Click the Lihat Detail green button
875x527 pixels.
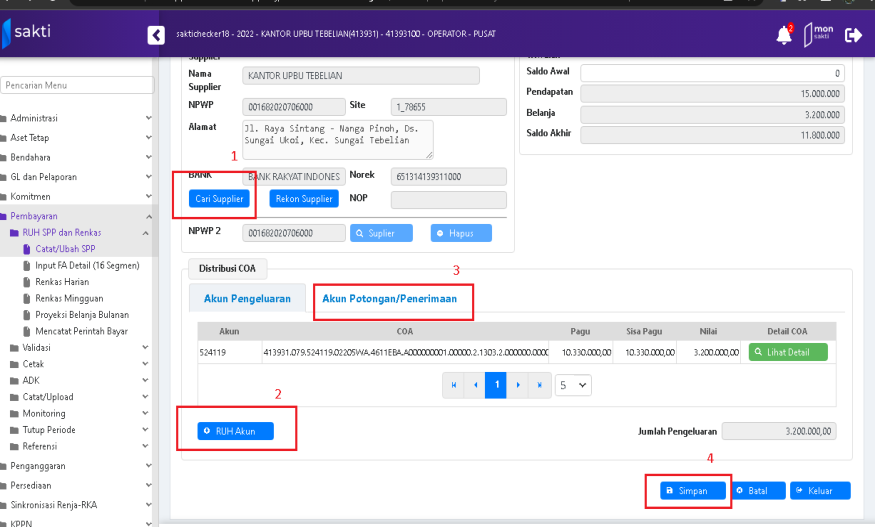click(790, 352)
